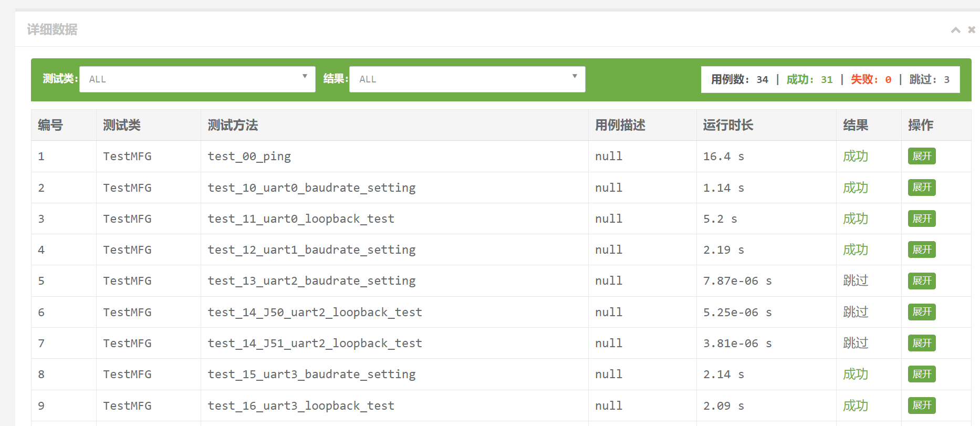Click the 5.2 s runtime value
This screenshot has height=426, width=980.
720,219
